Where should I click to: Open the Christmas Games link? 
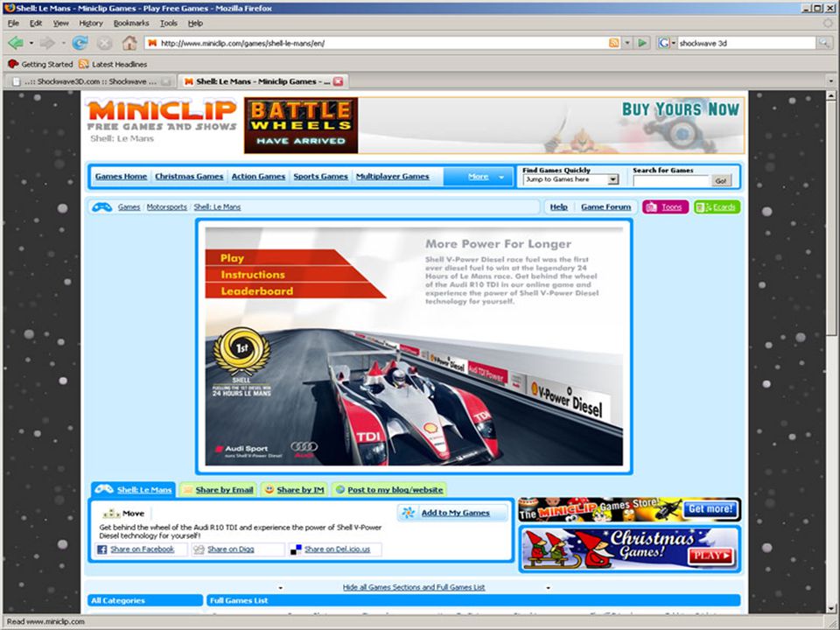(189, 176)
